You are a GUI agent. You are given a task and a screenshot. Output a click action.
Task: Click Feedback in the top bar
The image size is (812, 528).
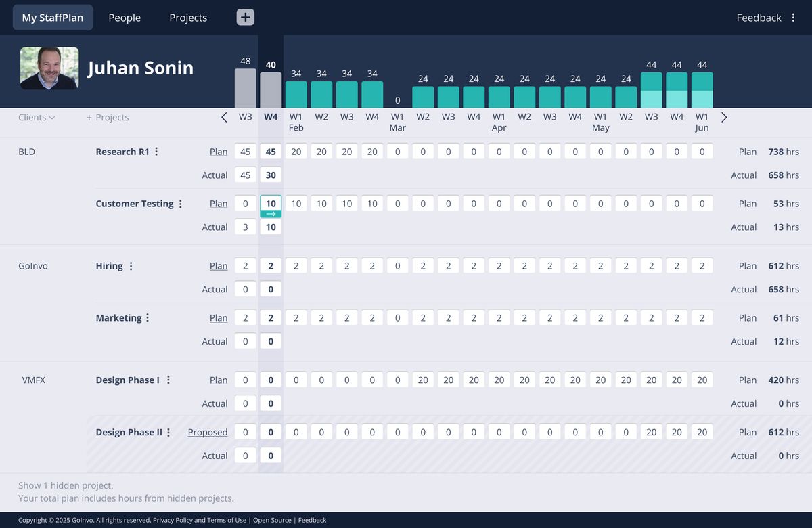point(759,18)
